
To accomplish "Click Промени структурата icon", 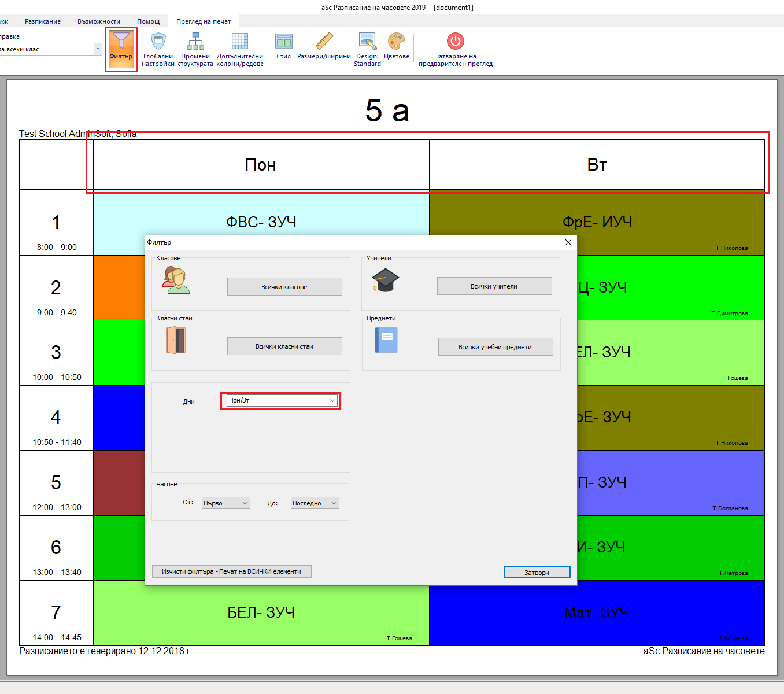I will 195,42.
